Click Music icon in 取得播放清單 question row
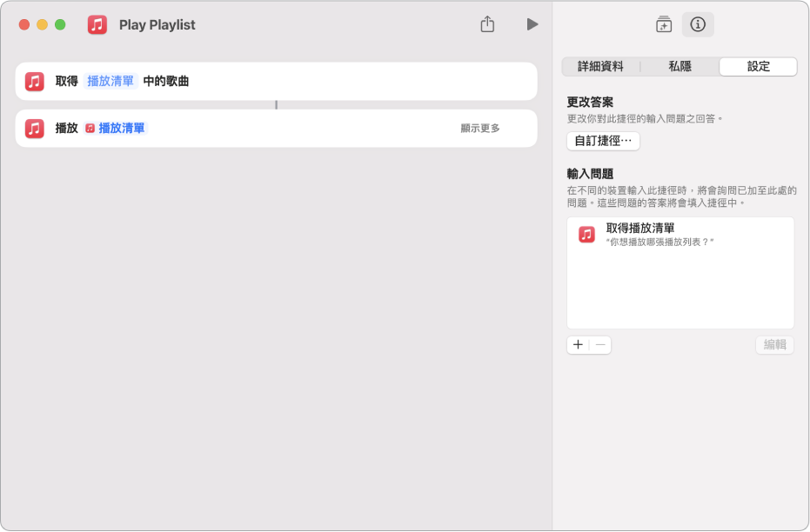Screen dimensions: 810x532 586,234
